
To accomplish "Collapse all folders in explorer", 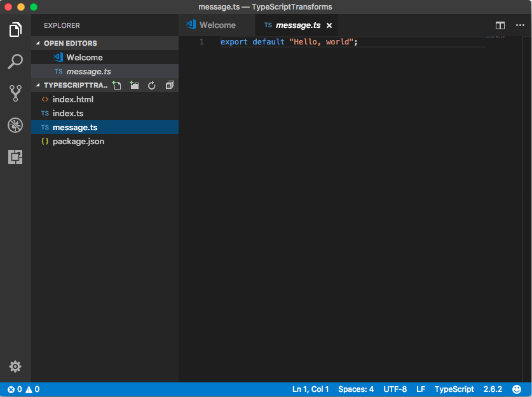I will tap(170, 85).
